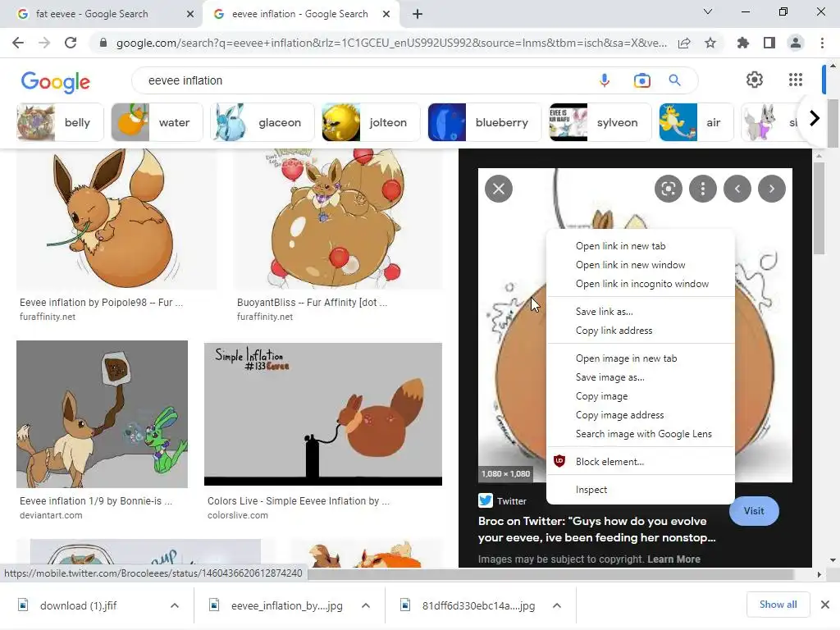
Task: Close the downloads bar
Action: pos(825,605)
